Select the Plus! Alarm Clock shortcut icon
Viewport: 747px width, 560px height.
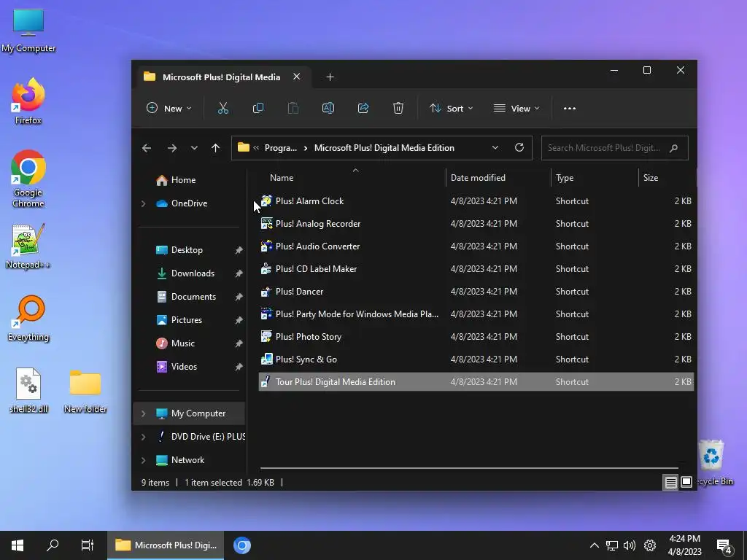click(x=266, y=201)
